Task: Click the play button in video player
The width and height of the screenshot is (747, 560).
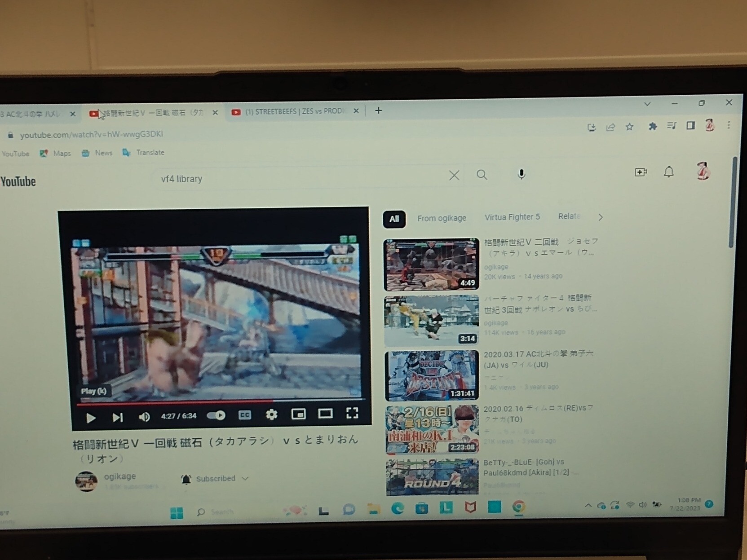Action: (x=90, y=418)
